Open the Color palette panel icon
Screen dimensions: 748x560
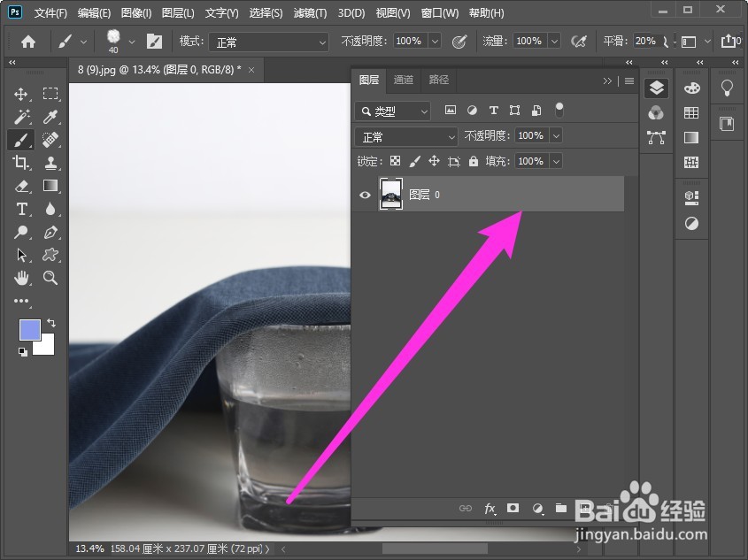(691, 88)
